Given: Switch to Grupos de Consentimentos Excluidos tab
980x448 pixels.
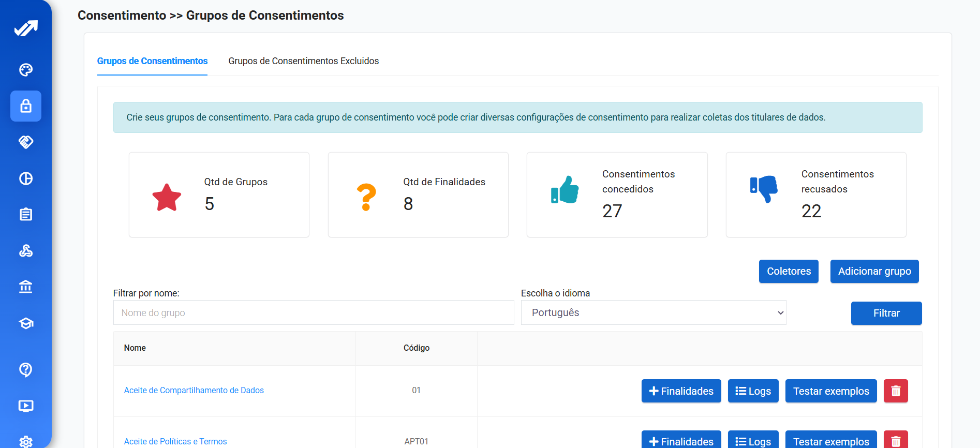Looking at the screenshot, I should click(x=303, y=61).
